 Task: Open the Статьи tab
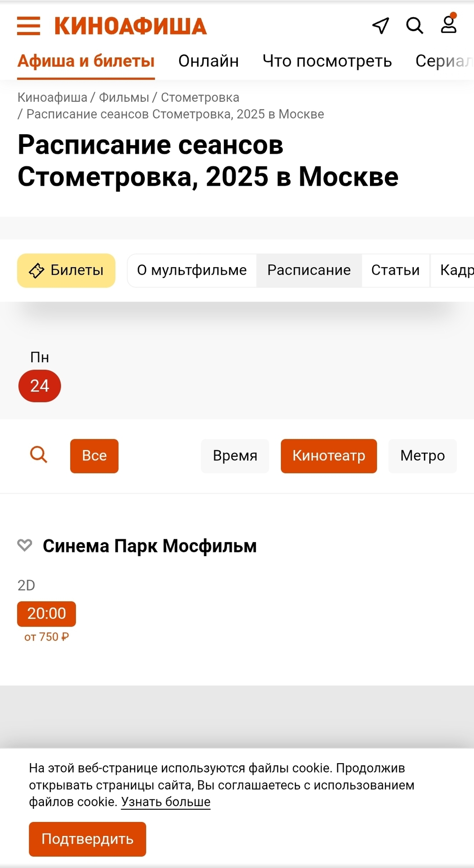[x=395, y=270]
